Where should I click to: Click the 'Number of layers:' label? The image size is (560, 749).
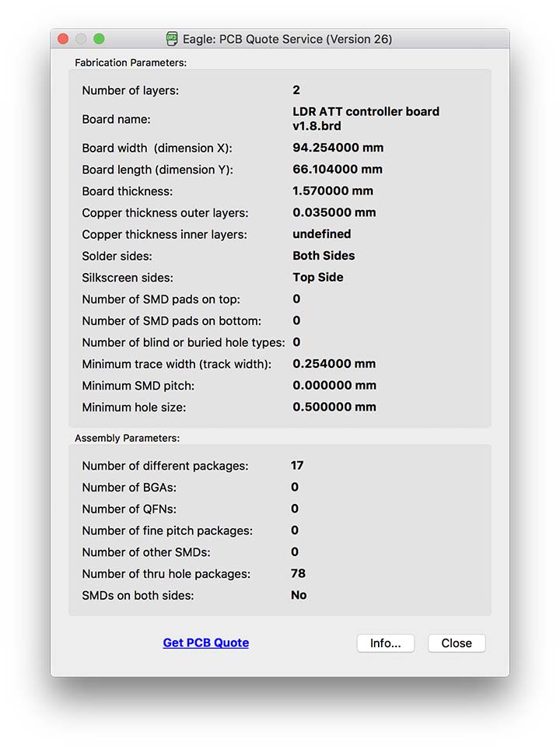[x=131, y=90]
